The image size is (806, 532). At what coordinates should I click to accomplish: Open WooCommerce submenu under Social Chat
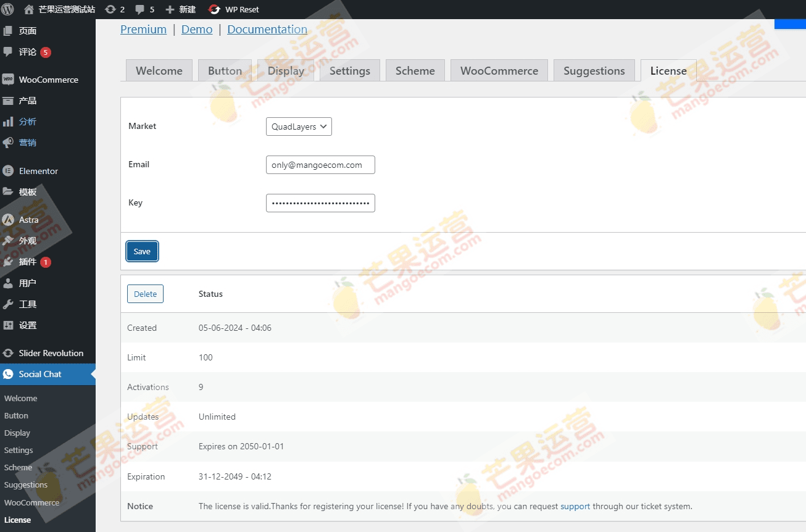[31, 502]
